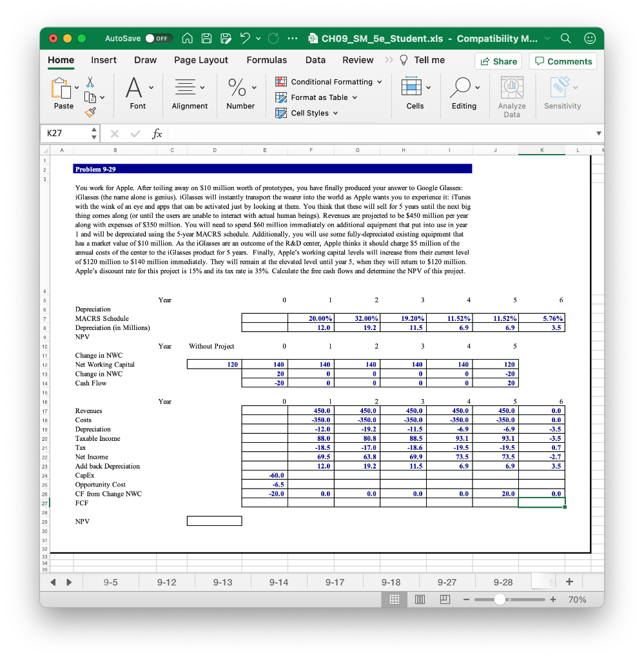
Task: Open the three-dot more commands menu
Action: point(293,38)
